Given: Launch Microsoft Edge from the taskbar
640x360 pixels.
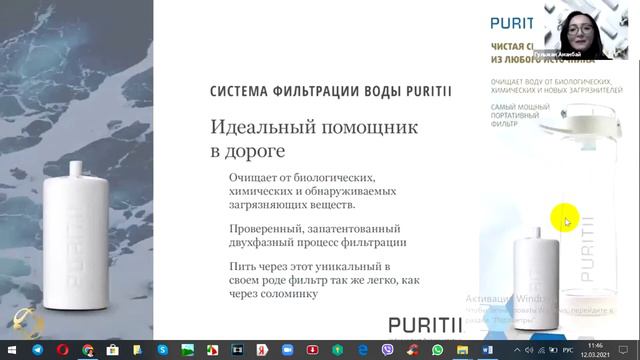Looking at the screenshot, I should [x=362, y=350].
